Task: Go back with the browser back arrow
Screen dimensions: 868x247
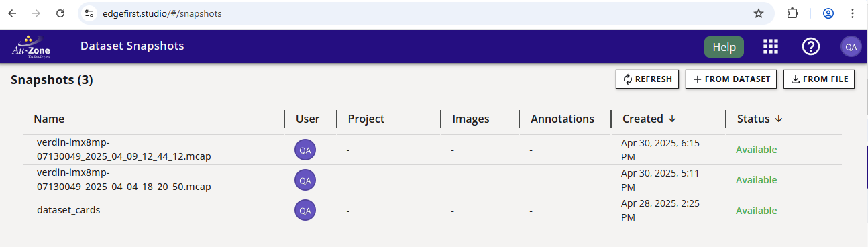Action: click(x=12, y=13)
